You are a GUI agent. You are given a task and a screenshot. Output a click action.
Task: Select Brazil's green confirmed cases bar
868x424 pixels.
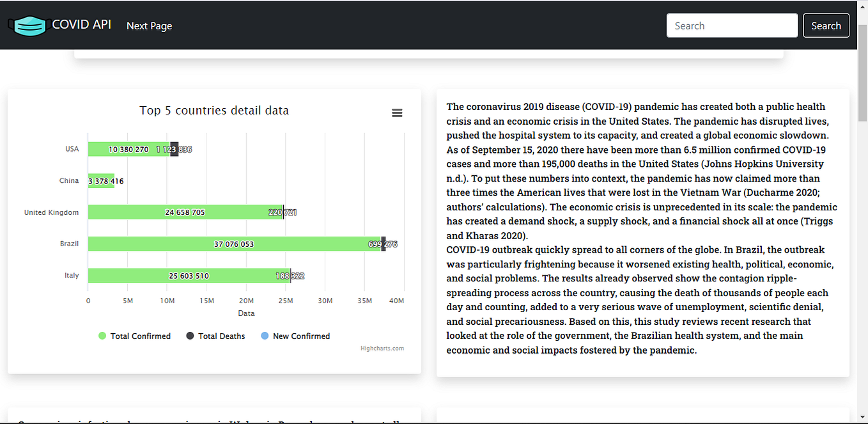coord(235,244)
